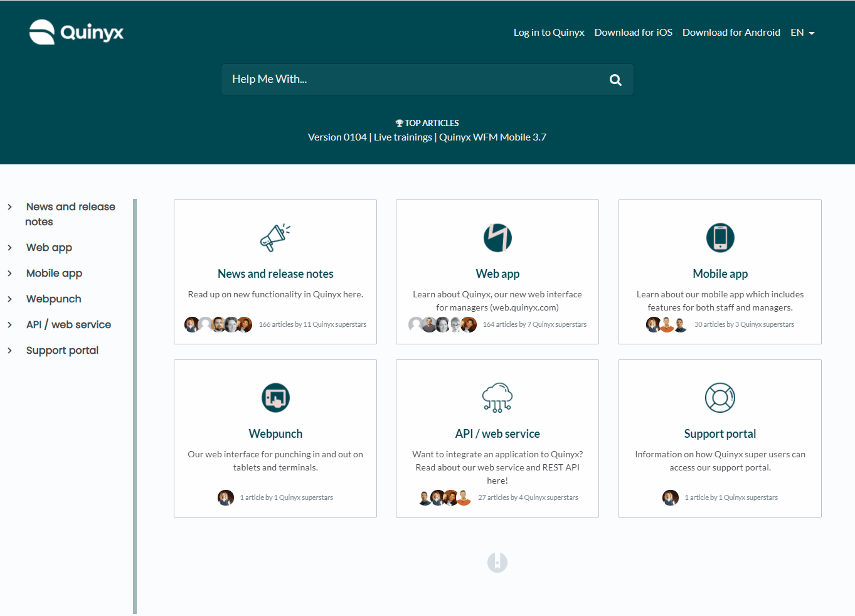Viewport: 855px width, 616px height.
Task: Click 'Want to integrate an application' description
Action: pyautogui.click(x=497, y=467)
